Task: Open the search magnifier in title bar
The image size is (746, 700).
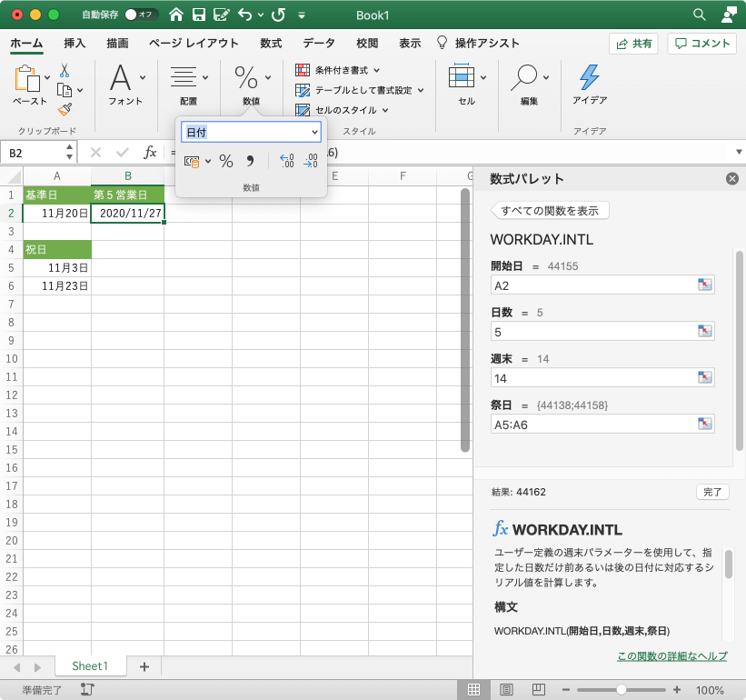Action: (699, 15)
